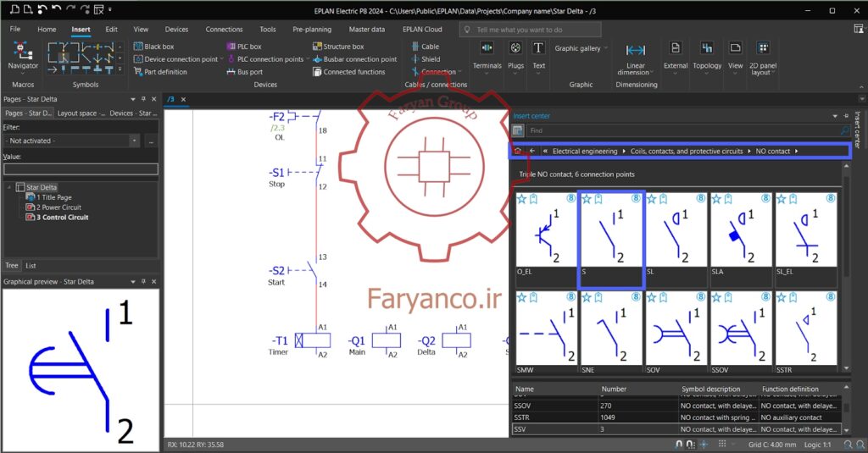Select the Linear dimension tool
Viewport: 868px width, 453px height.
(x=636, y=58)
